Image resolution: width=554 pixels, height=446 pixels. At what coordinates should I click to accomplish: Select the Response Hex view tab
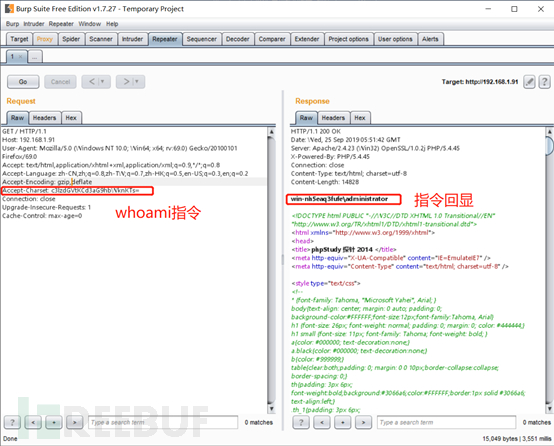[360, 118]
